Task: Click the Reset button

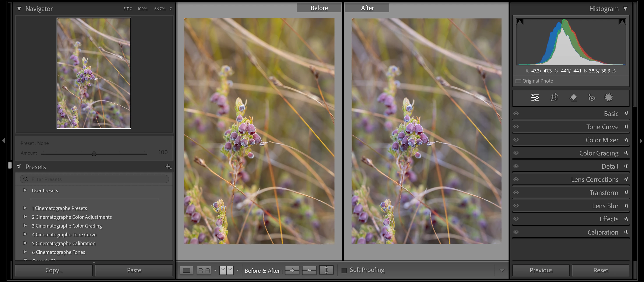Action: coord(600,270)
